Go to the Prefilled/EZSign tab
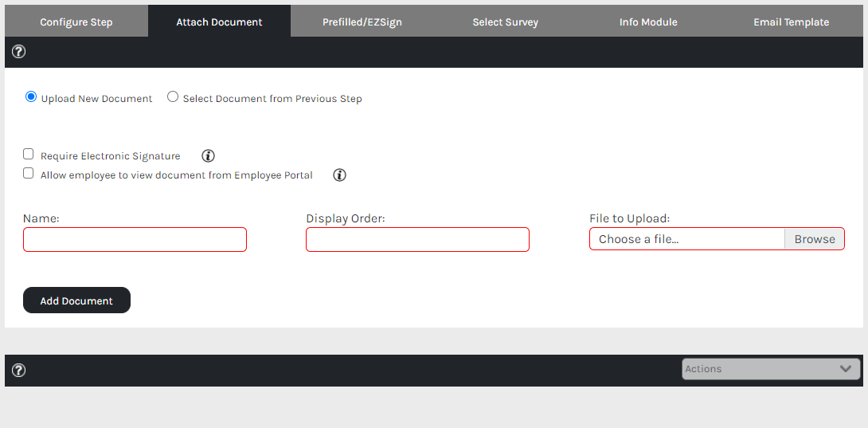This screenshot has height=428, width=868. 362,22
